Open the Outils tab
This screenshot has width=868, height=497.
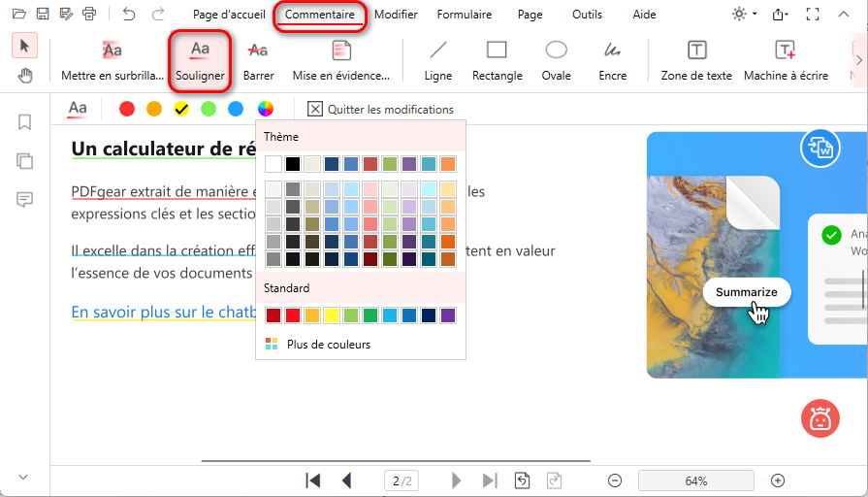point(587,15)
